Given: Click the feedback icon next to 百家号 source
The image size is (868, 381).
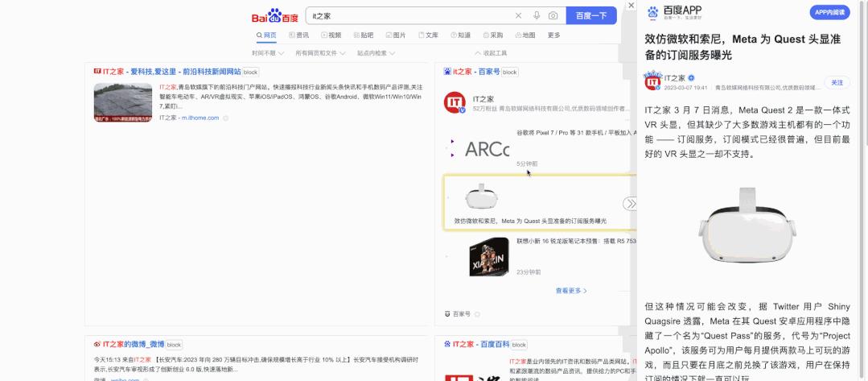Looking at the screenshot, I should pos(477,314).
